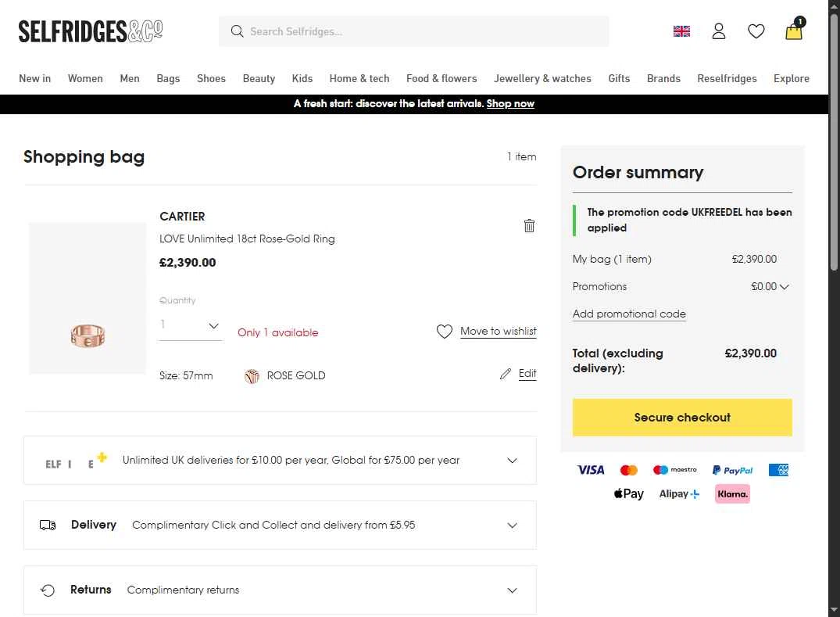Click the Klarna payment logo

coord(732,493)
